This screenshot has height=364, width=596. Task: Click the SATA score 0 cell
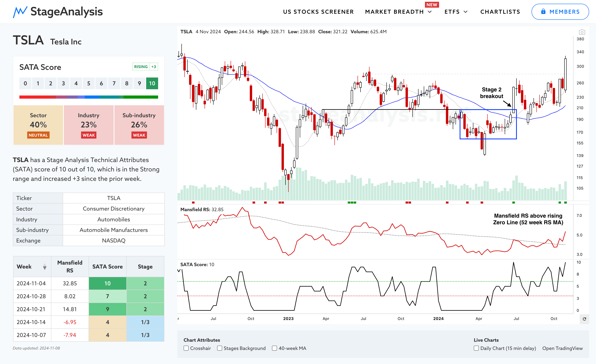[x=25, y=83]
